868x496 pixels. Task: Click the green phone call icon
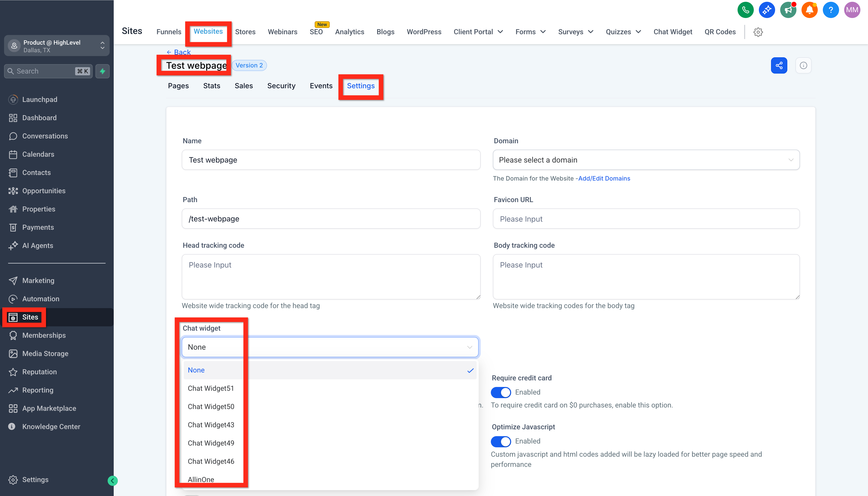745,10
